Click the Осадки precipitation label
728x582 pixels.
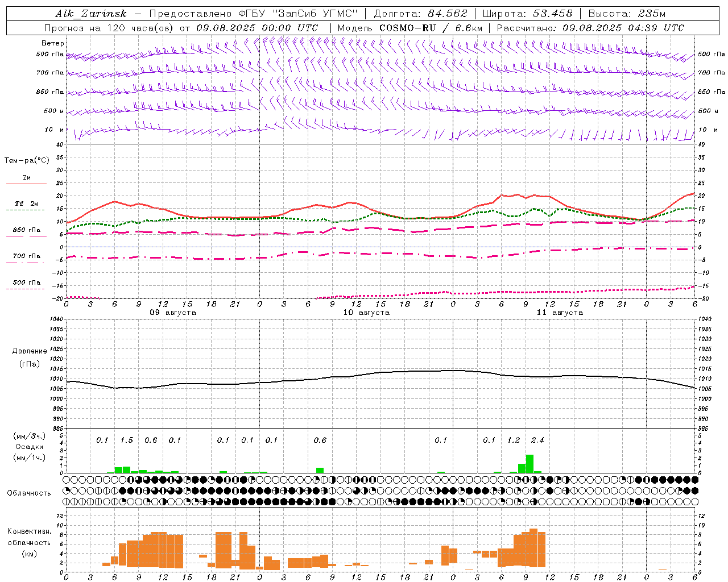pos(29,447)
